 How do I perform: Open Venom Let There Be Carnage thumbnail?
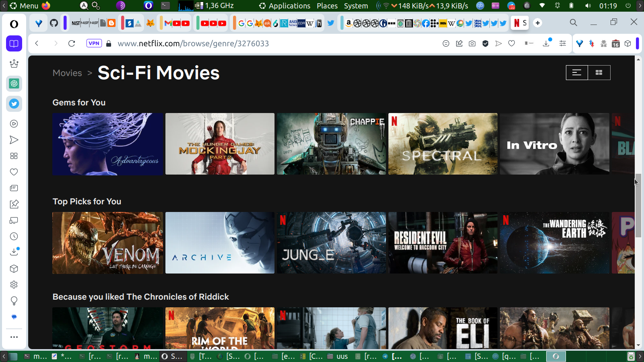(x=108, y=243)
